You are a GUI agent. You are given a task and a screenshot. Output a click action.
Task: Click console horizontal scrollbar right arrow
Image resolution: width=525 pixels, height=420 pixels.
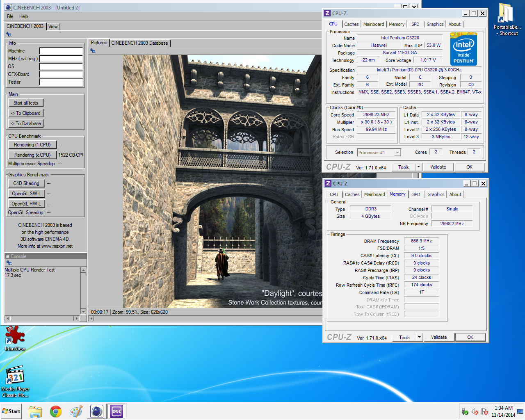click(x=76, y=318)
